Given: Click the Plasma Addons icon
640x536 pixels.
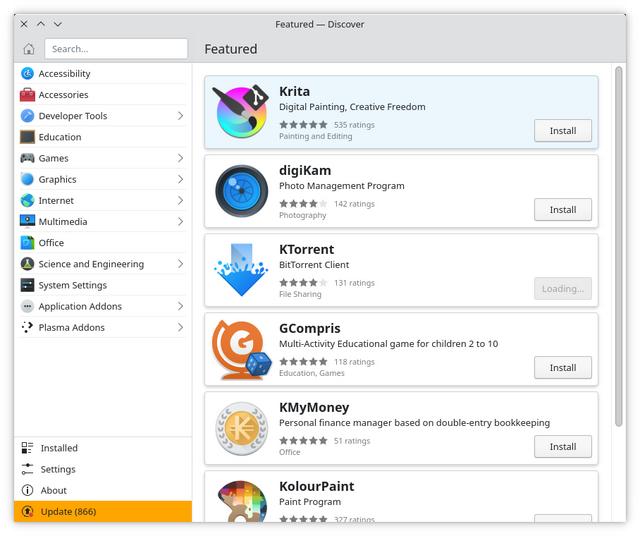Looking at the screenshot, I should point(27,327).
